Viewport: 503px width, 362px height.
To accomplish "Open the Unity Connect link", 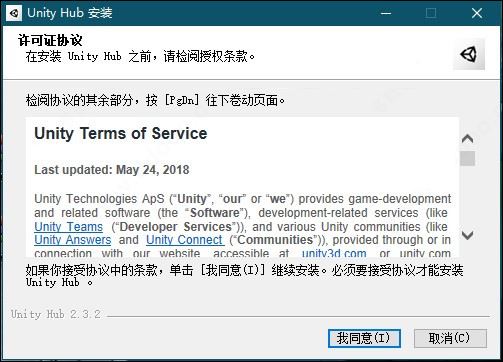I will (184, 240).
